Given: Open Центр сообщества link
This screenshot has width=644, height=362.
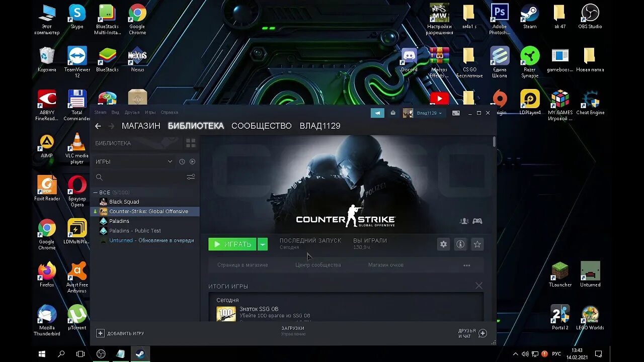Looking at the screenshot, I should [x=318, y=265].
